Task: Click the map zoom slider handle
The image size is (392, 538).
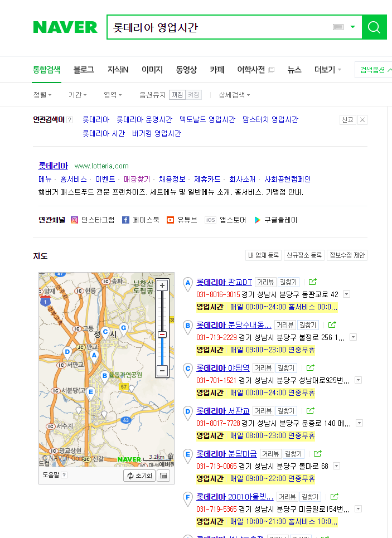Action: tap(162, 335)
